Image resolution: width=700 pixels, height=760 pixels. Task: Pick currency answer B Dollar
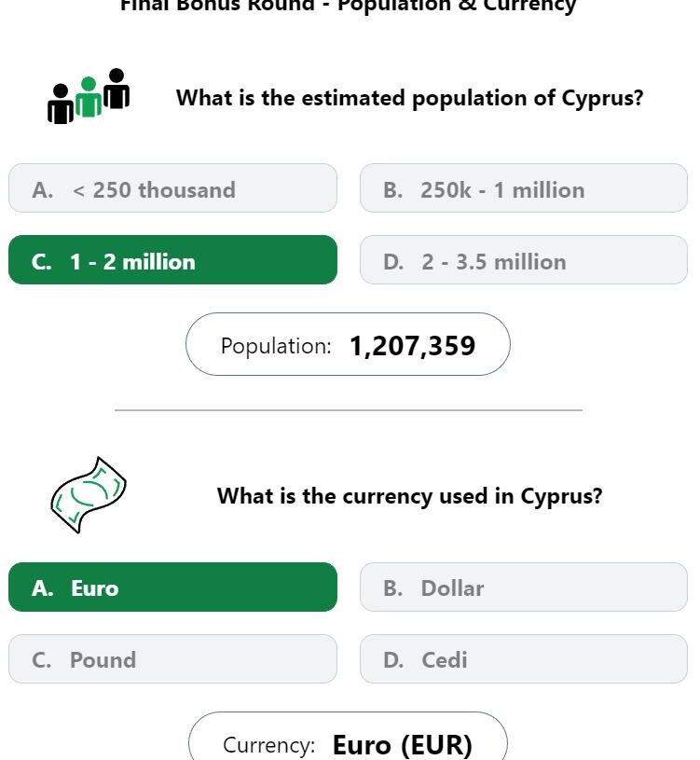point(524,587)
